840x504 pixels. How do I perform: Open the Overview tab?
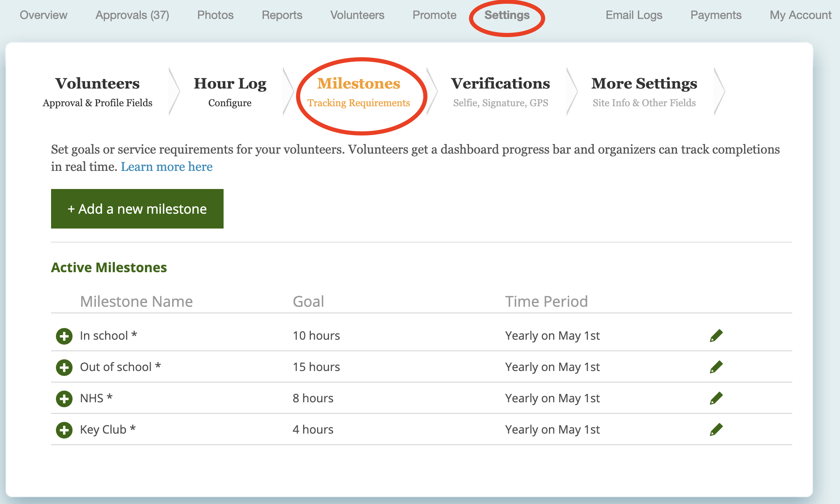(x=44, y=15)
